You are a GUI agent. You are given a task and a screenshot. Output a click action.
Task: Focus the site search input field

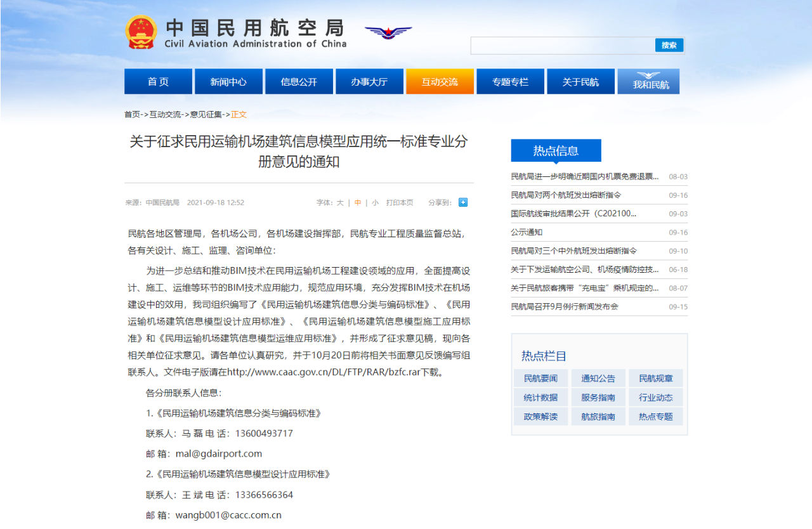coord(563,45)
